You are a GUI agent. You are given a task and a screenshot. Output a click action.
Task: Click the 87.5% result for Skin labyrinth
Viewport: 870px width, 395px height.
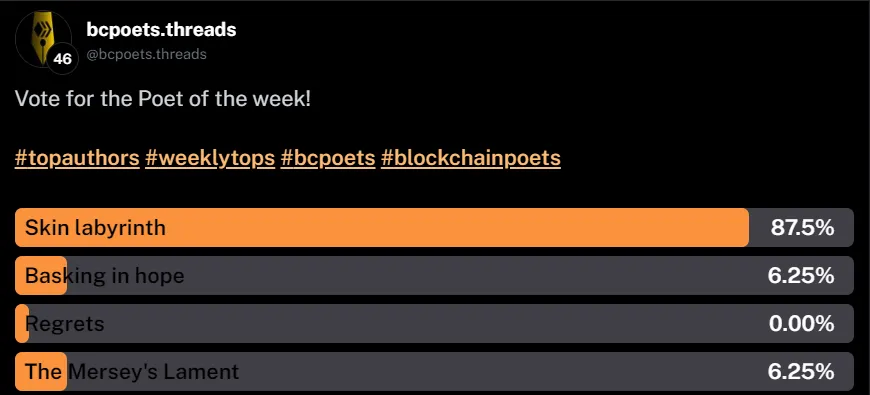(x=802, y=228)
